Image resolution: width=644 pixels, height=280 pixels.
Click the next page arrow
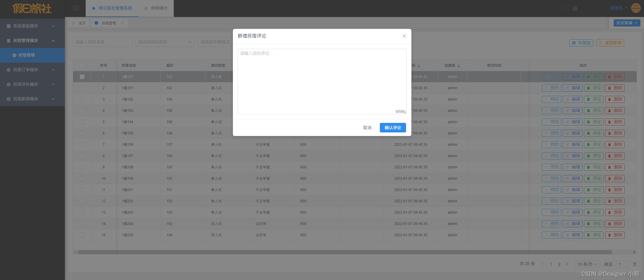[568, 264]
